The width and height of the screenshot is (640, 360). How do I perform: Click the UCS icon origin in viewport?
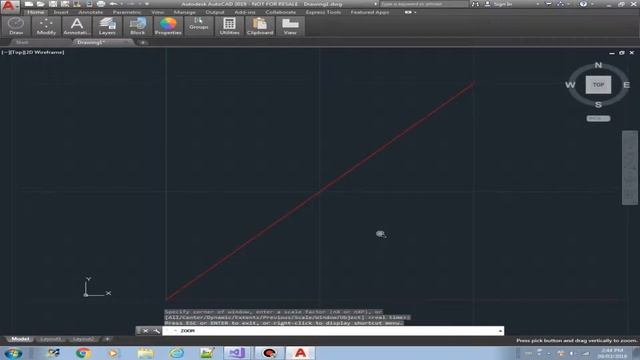point(86,295)
